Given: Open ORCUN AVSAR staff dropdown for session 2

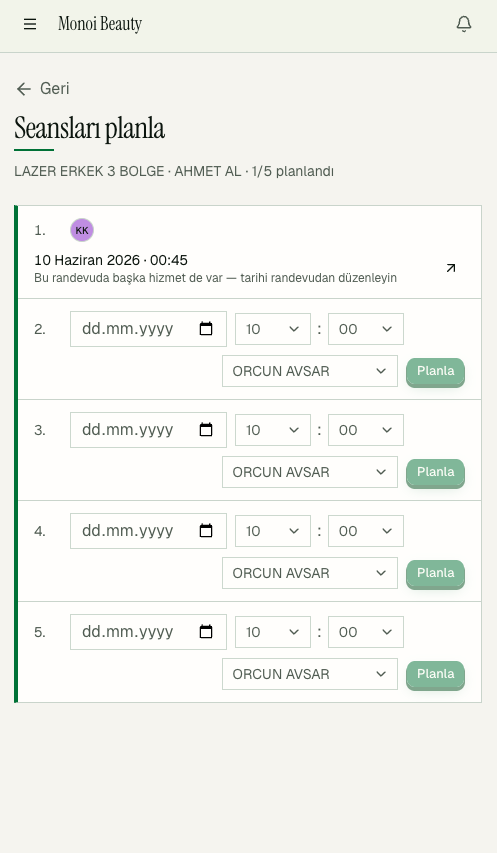Looking at the screenshot, I should point(310,371).
